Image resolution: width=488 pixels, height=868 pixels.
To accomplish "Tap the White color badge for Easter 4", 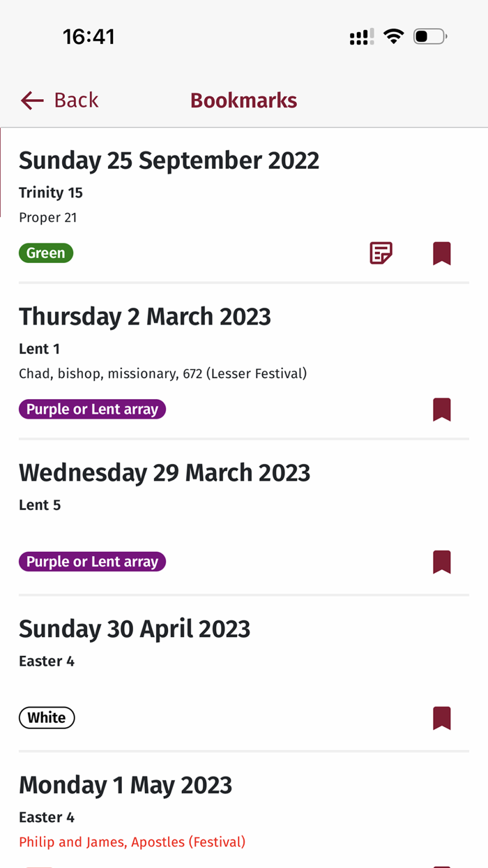I will tap(47, 717).
